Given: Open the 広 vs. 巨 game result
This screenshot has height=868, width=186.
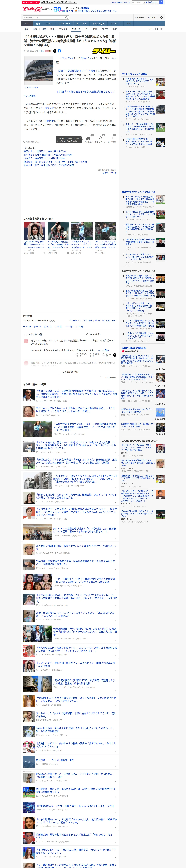Looking at the screenshot, I should [x=48, y=327].
